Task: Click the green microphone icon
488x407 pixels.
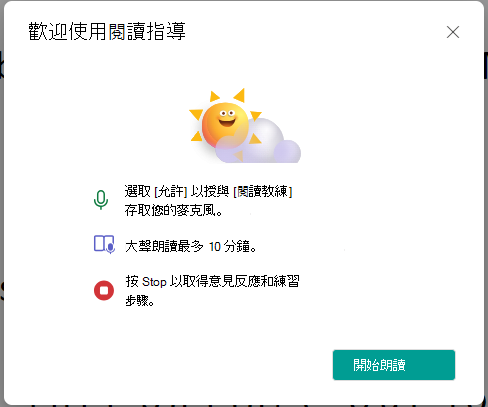Action: tap(101, 200)
